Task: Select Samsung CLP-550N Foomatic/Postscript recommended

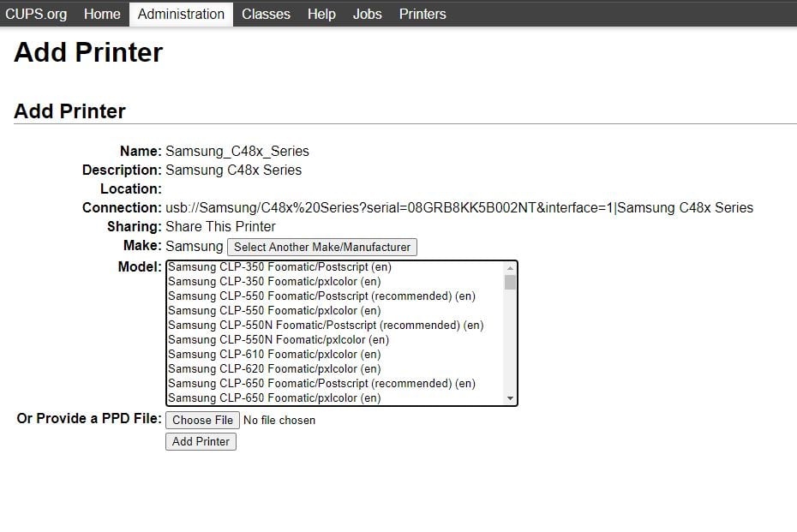Action: pos(326,325)
